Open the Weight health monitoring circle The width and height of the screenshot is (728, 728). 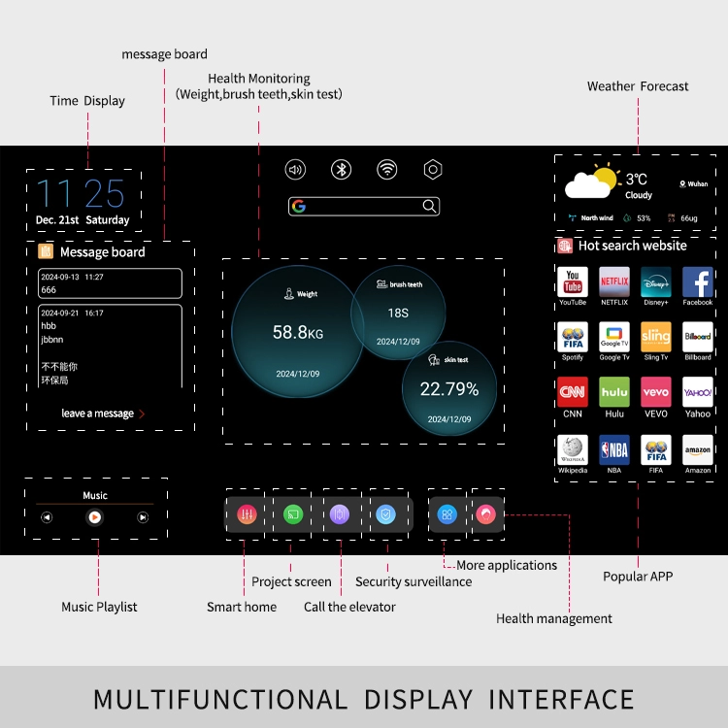point(297,332)
